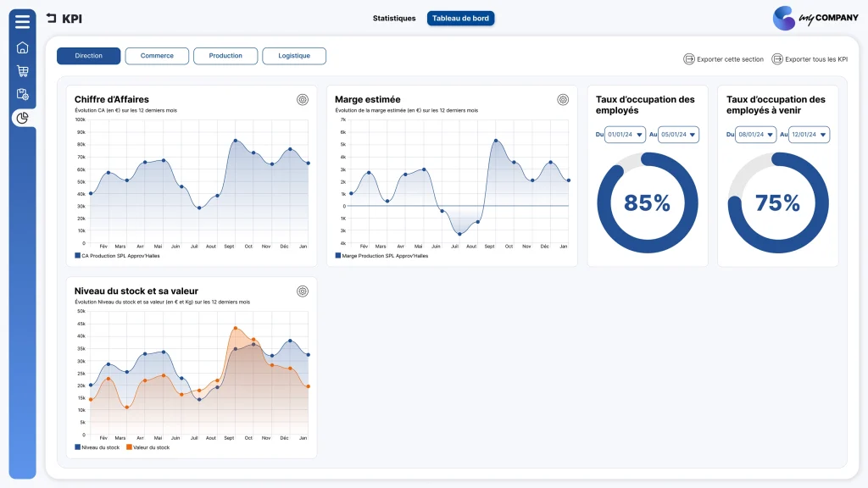Select the pie chart KPI sidebar icon

click(22, 118)
